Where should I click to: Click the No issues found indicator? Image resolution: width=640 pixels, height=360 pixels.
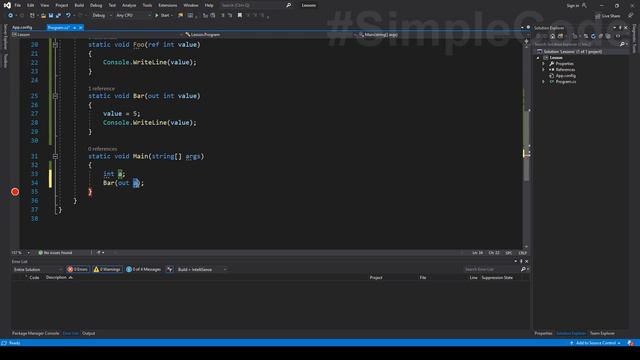pyautogui.click(x=55, y=253)
